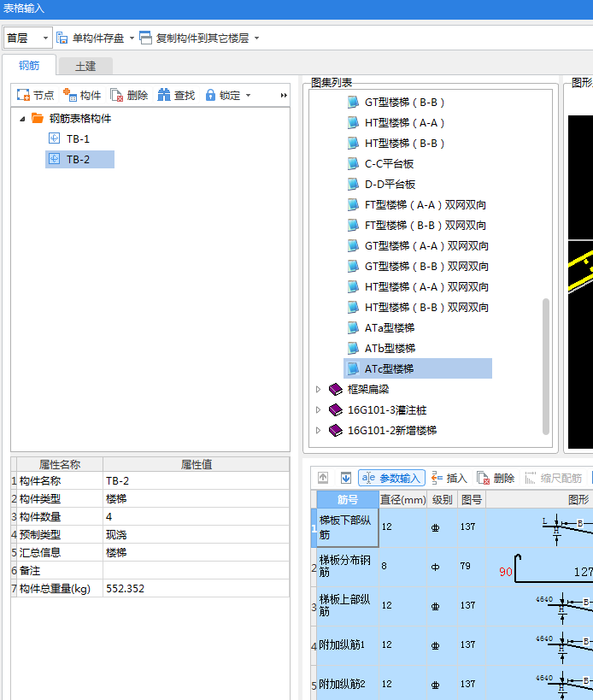
Task: Select C-C平台板 atlas item
Action: 389,164
